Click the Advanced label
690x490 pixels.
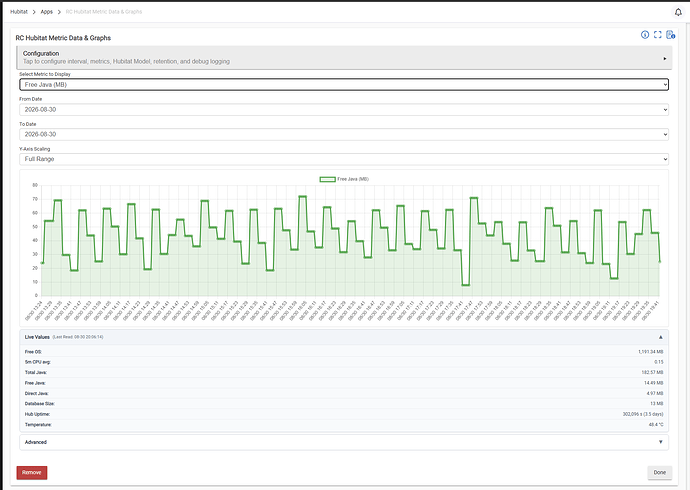click(36, 442)
